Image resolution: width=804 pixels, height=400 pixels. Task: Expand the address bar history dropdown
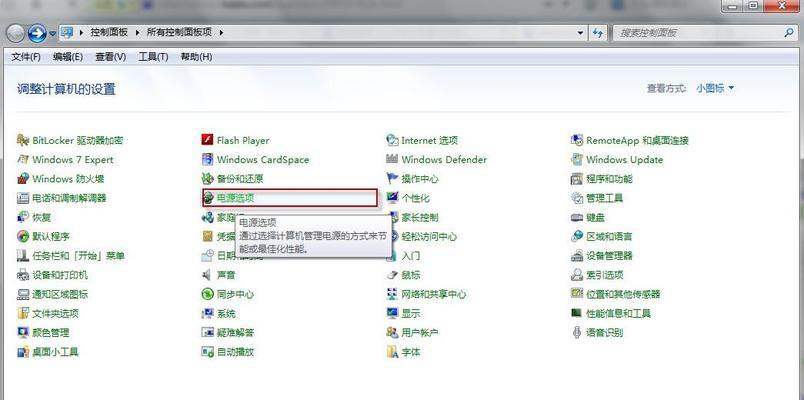(580, 32)
